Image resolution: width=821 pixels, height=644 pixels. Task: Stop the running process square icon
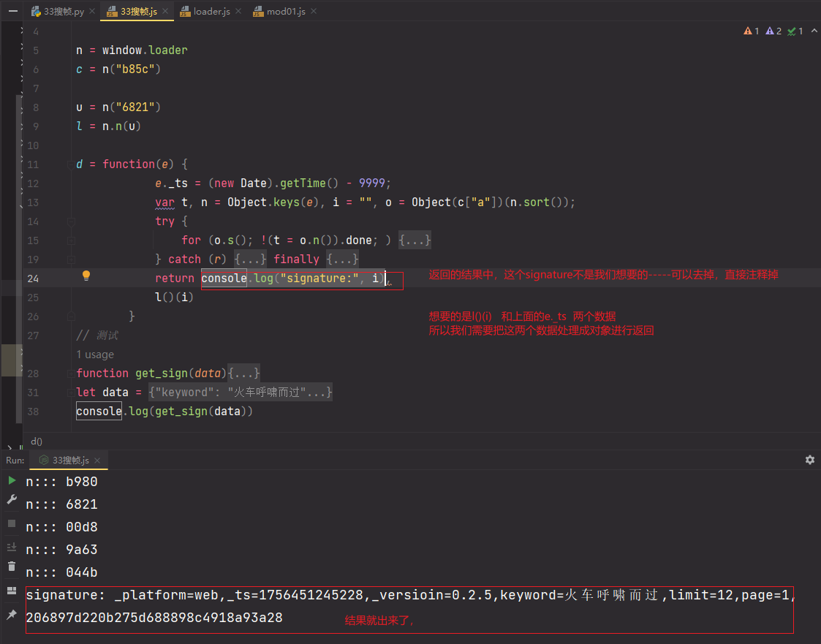pyautogui.click(x=12, y=523)
